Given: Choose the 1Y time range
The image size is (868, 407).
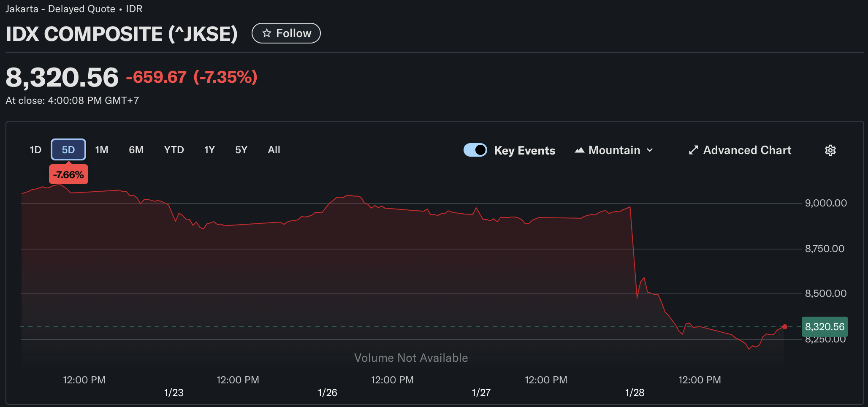Looking at the screenshot, I should (x=209, y=150).
